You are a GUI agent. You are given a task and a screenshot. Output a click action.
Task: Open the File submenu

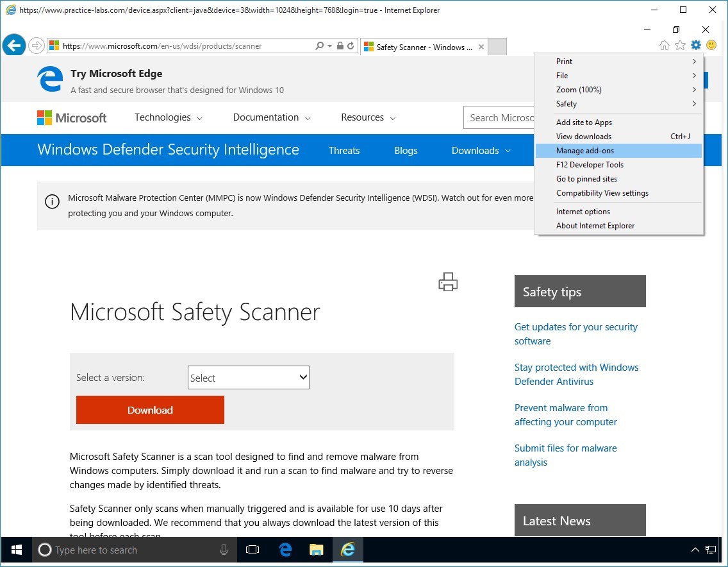tap(619, 75)
